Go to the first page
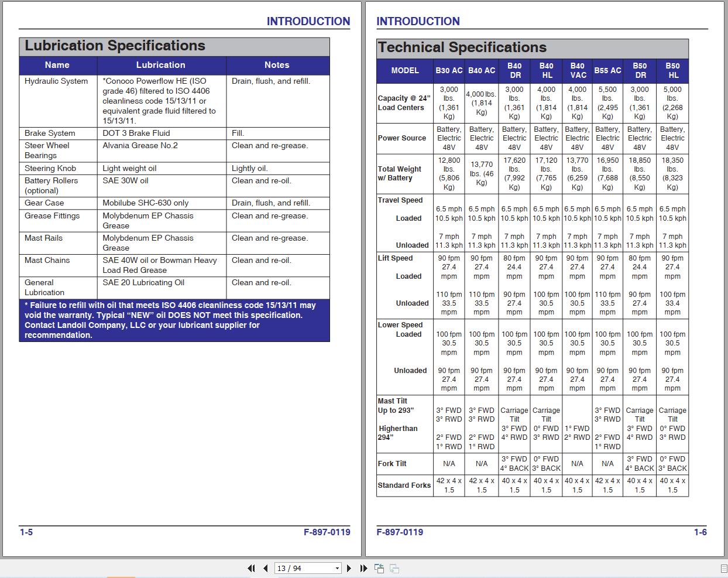The image size is (728, 578). point(252,568)
